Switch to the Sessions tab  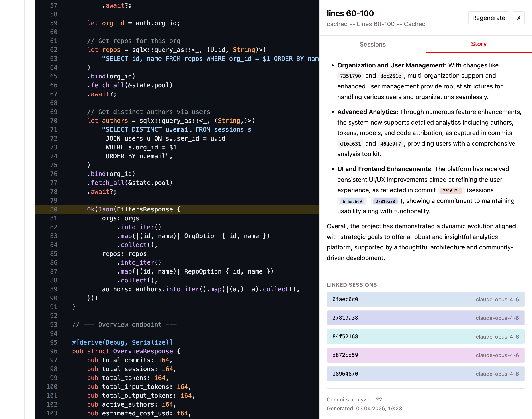(x=372, y=44)
